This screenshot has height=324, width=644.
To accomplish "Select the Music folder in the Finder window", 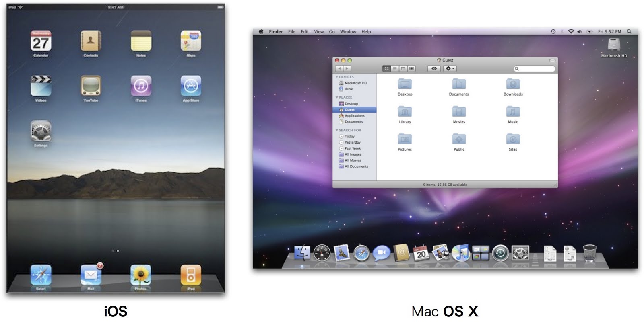I will point(513,115).
